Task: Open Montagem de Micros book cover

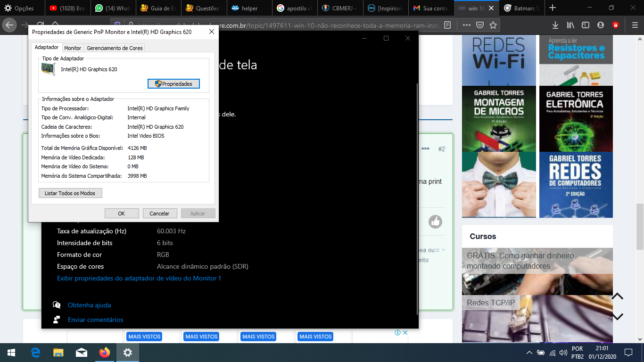Action: click(499, 119)
